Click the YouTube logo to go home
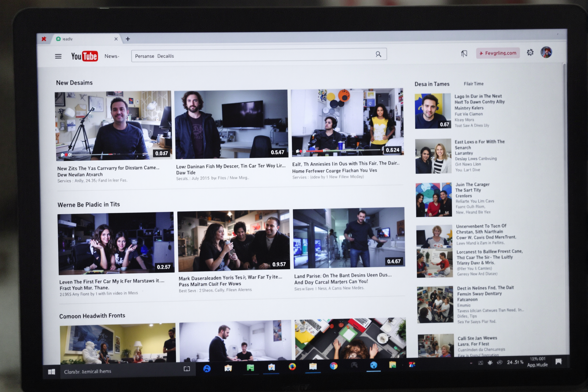 (85, 56)
